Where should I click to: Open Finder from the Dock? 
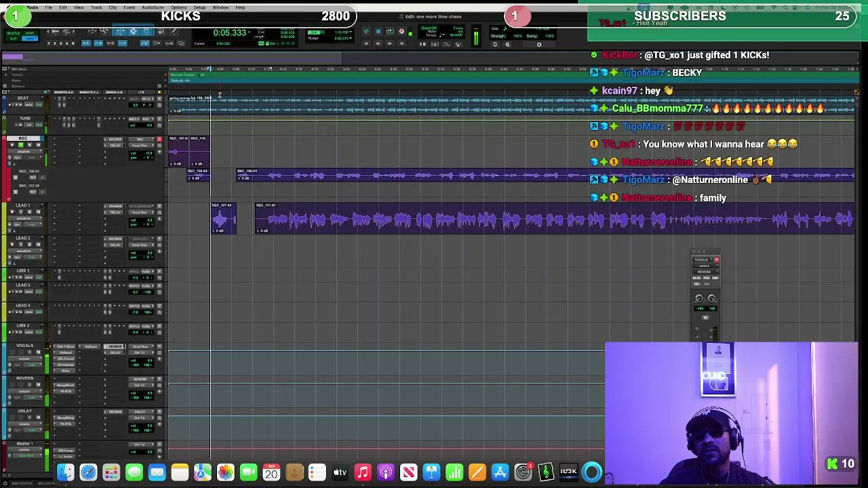tap(66, 472)
